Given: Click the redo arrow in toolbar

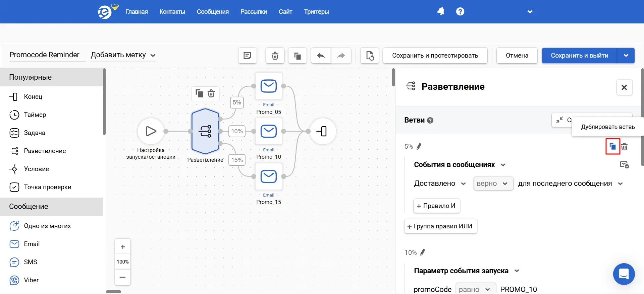Looking at the screenshot, I should coord(341,56).
